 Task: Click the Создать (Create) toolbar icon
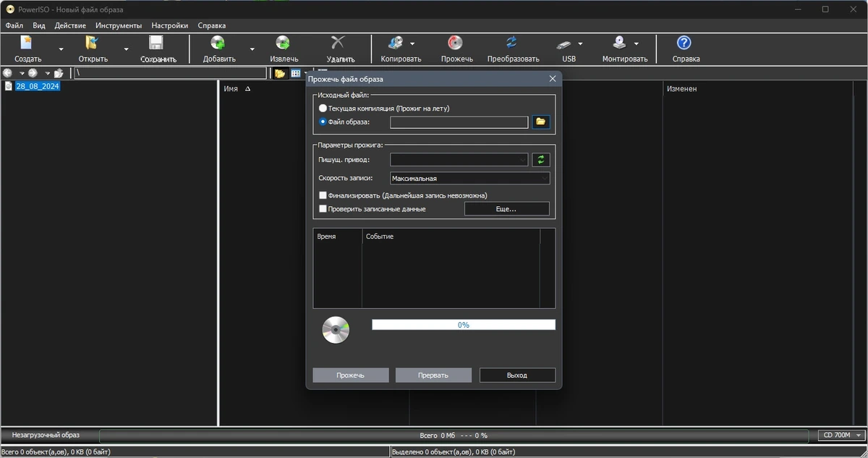27,43
